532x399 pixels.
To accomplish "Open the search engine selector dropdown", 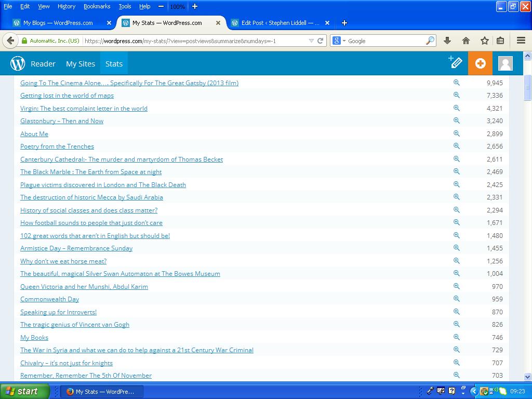I will 338,41.
